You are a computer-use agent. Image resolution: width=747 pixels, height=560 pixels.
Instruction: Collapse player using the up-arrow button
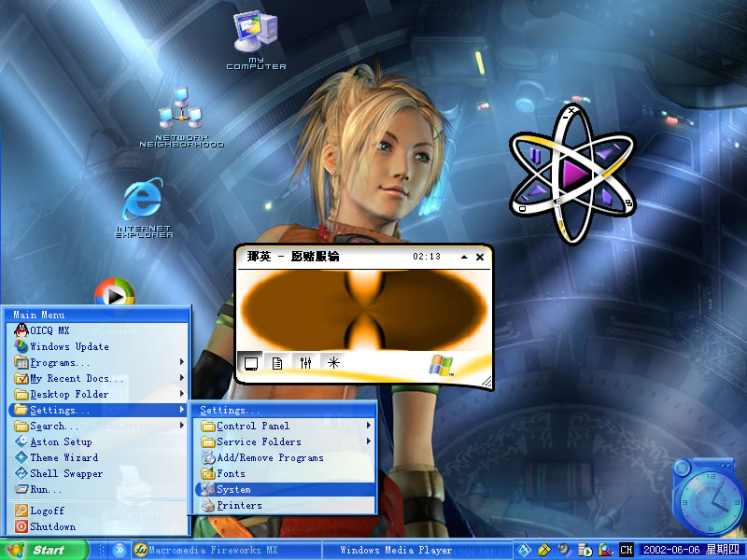(x=463, y=257)
